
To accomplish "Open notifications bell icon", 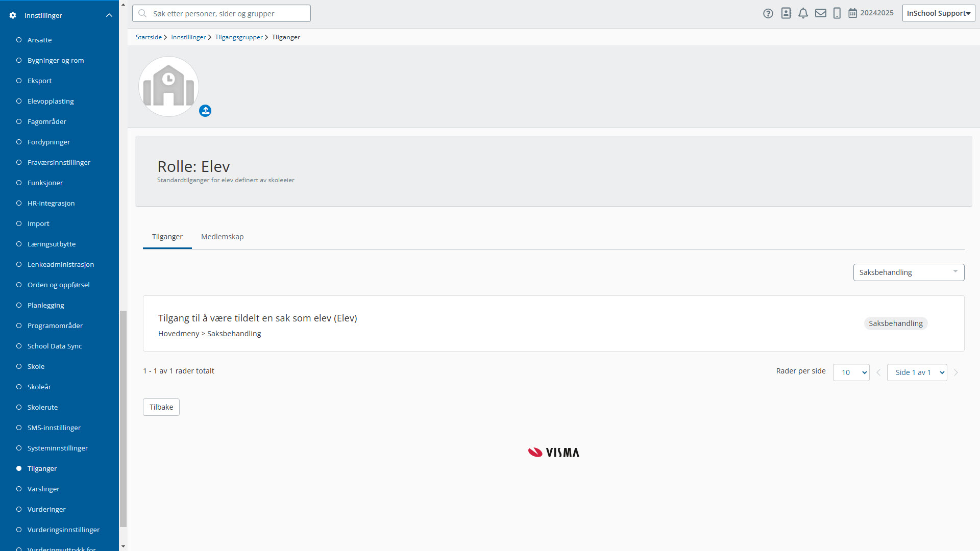I will [803, 14].
